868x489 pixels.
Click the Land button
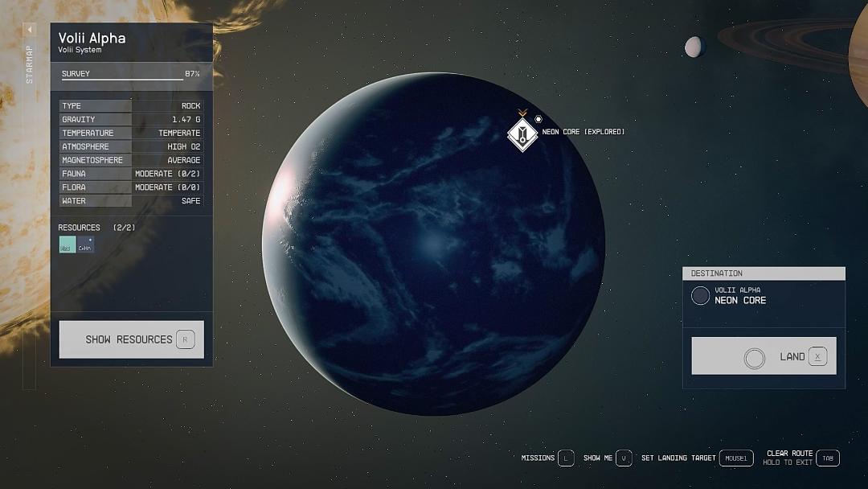point(764,356)
